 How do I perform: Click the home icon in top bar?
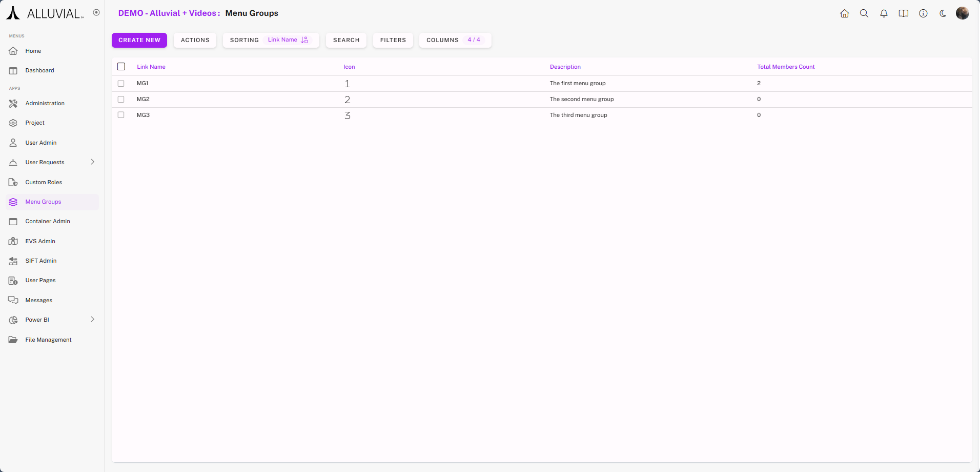click(844, 13)
